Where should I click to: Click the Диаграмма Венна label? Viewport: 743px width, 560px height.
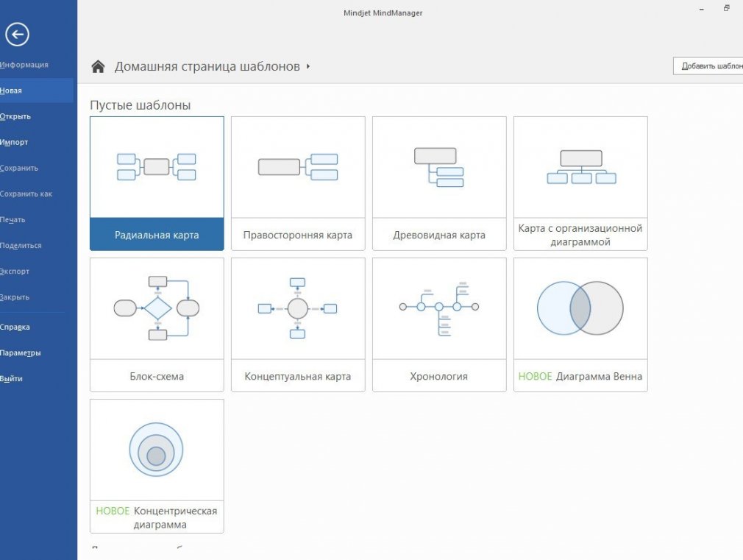pos(599,376)
